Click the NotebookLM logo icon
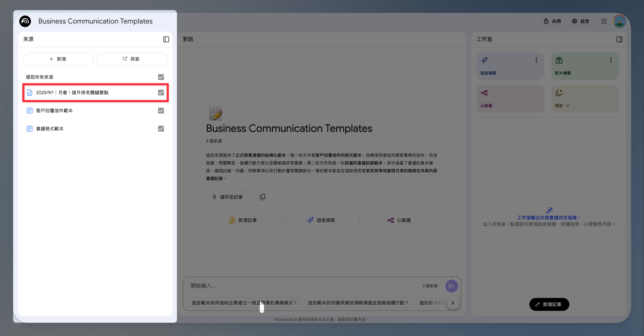The width and height of the screenshot is (644, 336). 25,21
